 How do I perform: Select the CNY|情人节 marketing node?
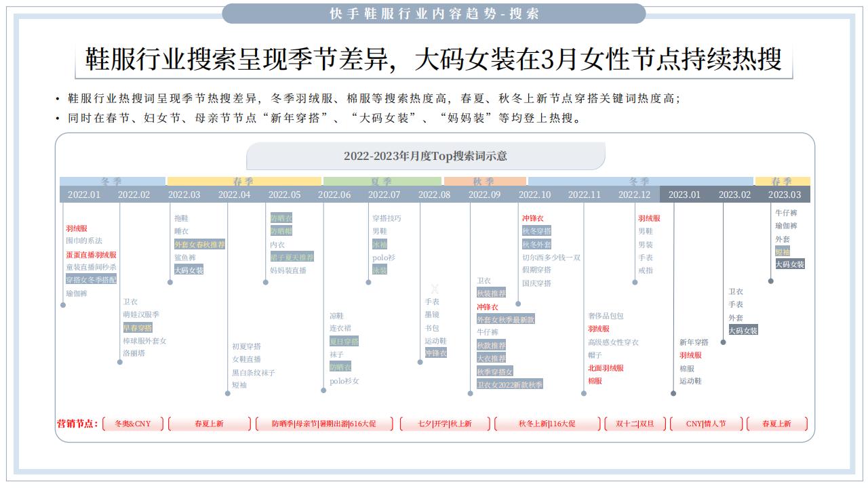(706, 424)
